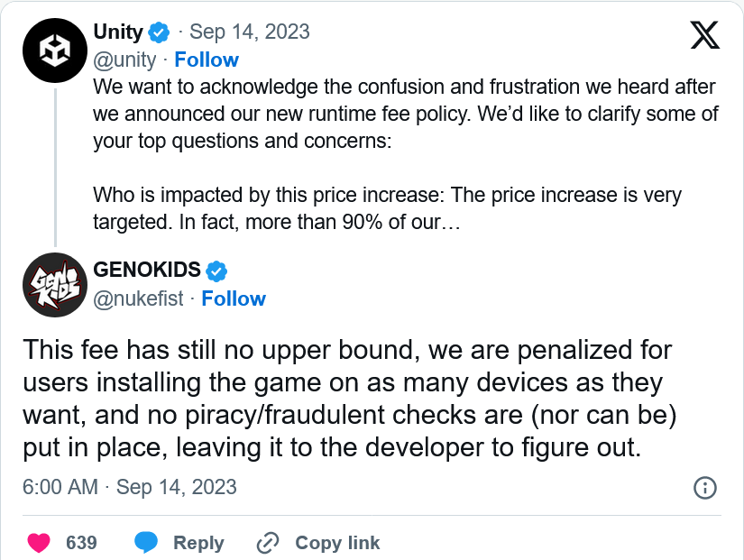Screen dimensions: 744x560
Task: Open the @unity handle link
Action: (124, 60)
